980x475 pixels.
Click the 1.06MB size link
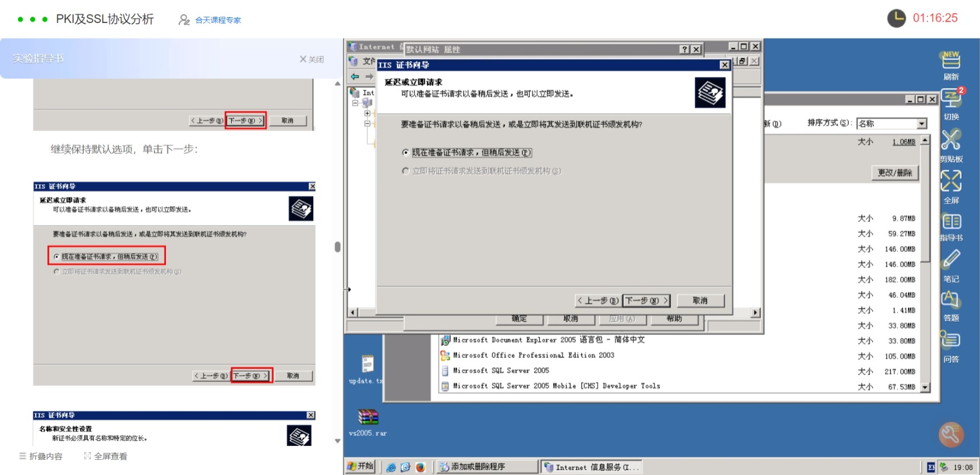tap(903, 142)
